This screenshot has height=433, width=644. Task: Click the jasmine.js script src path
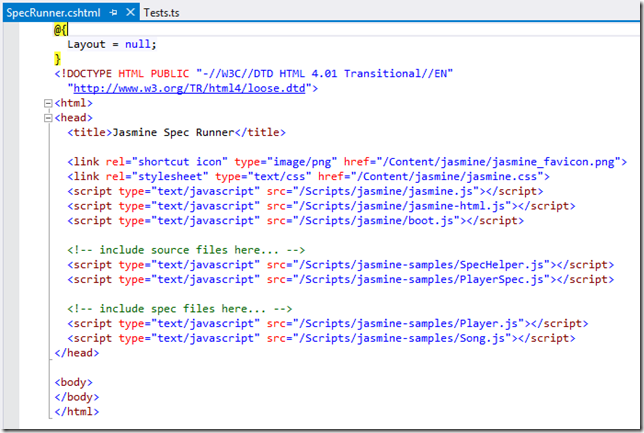coord(386,191)
